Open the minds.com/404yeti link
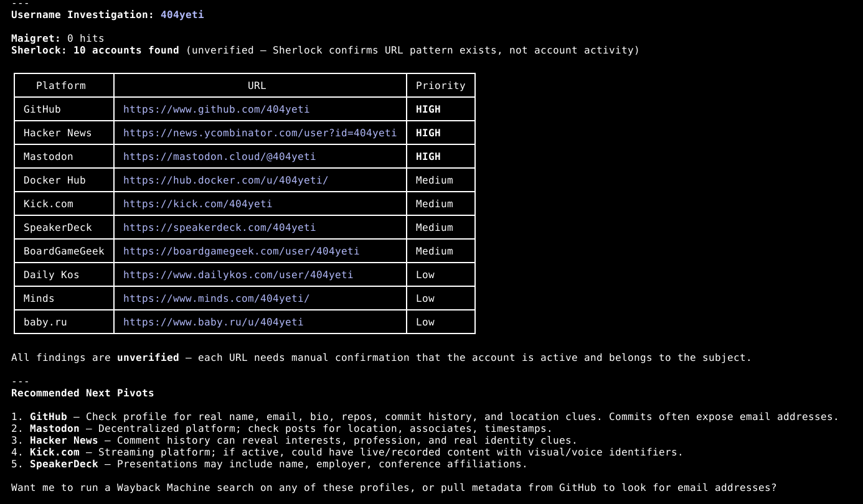Viewport: 863px width, 504px height. coord(216,298)
